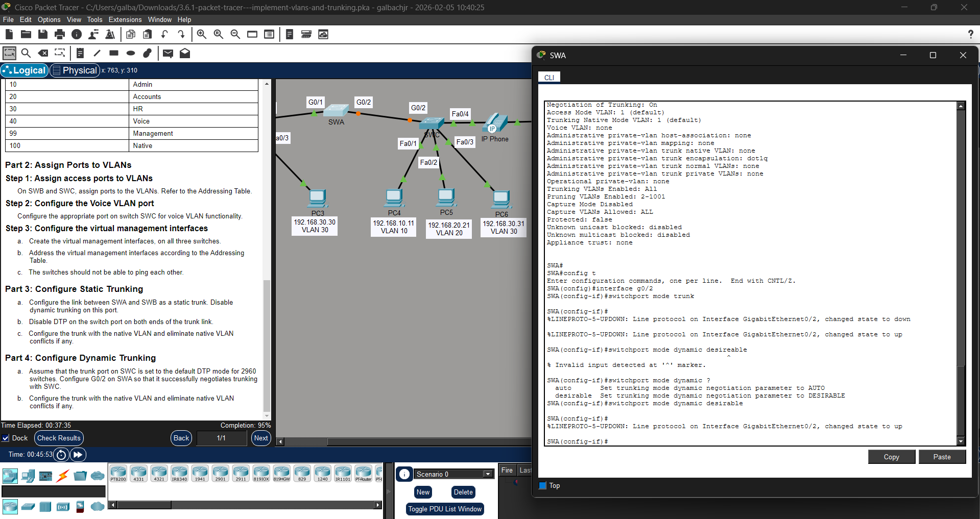The width and height of the screenshot is (980, 519).
Task: Add a complex PDU open envelope
Action: click(x=185, y=53)
